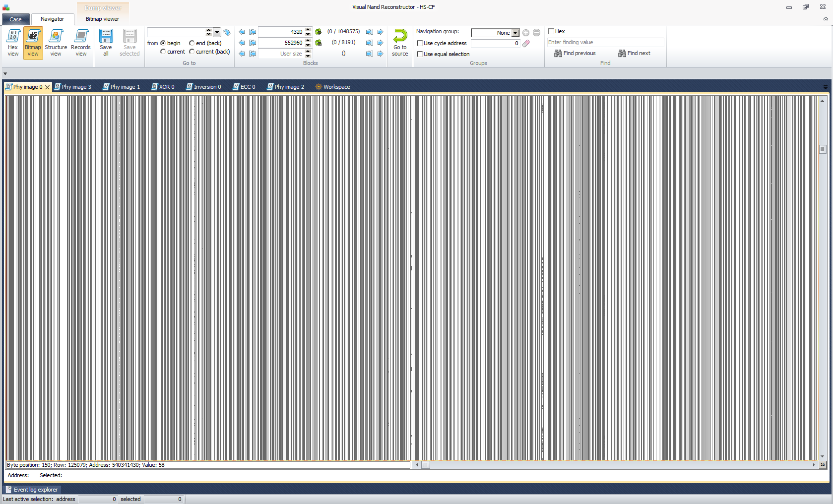Image resolution: width=833 pixels, height=504 pixels.
Task: Select the Bitmap view icon
Action: point(33,43)
